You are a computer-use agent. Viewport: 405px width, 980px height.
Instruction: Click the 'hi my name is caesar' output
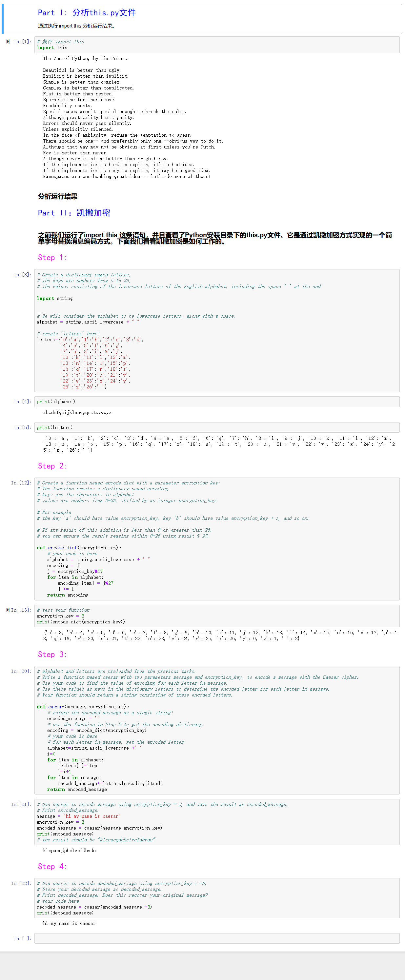tap(69, 923)
